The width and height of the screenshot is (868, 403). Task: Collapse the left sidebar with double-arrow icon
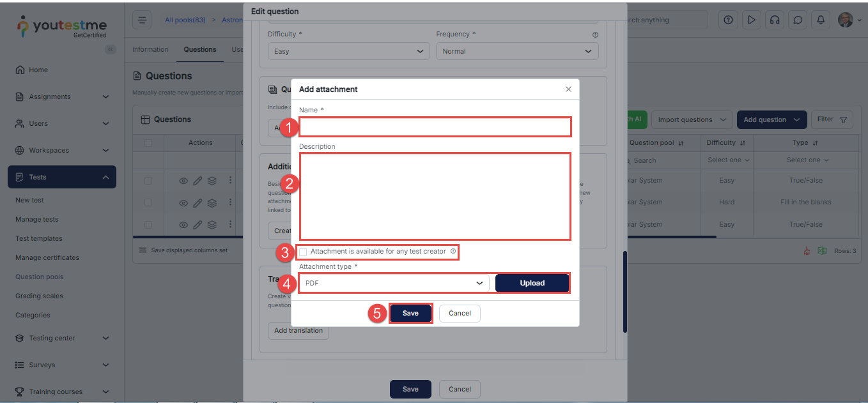click(111, 49)
